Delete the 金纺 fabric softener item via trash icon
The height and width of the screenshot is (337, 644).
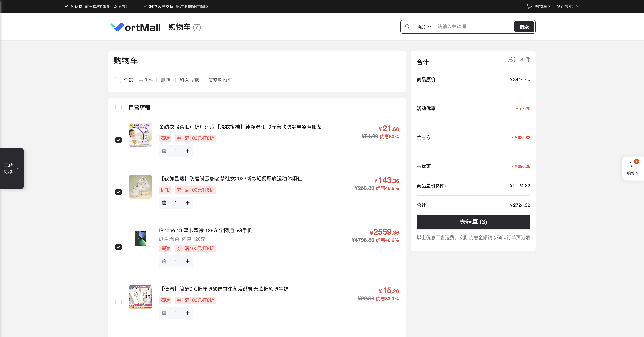point(164,151)
